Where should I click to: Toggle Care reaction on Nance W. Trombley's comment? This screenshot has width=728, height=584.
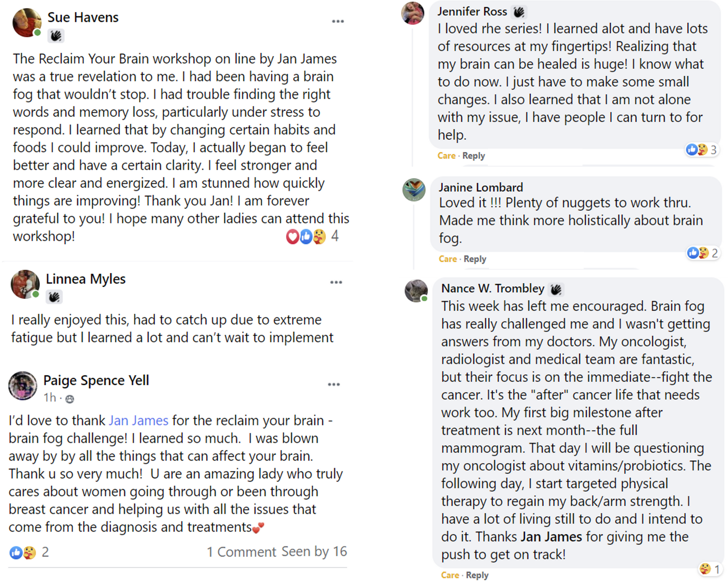tap(450, 575)
